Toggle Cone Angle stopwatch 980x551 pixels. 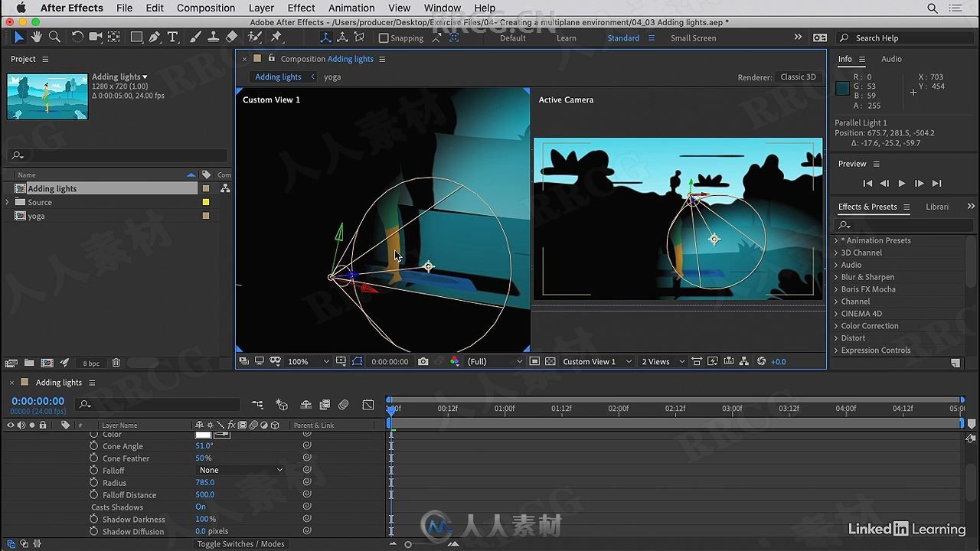93,446
